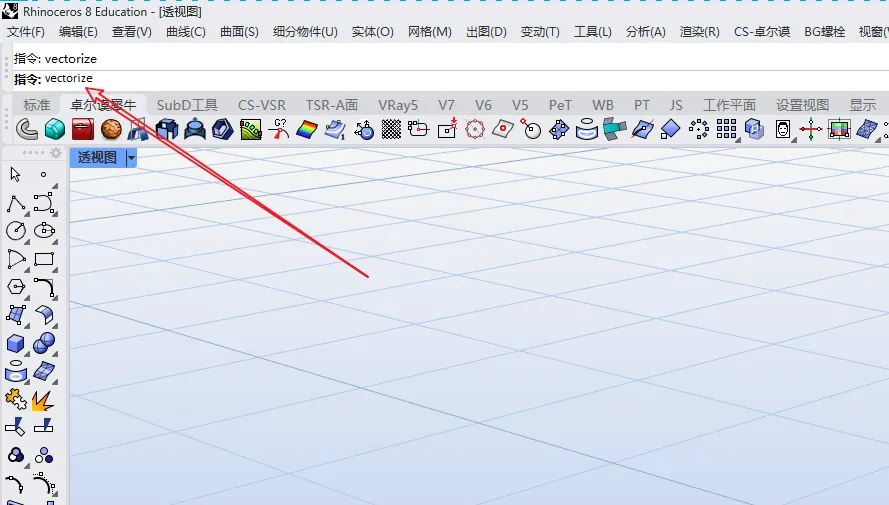
Task: Click the gray curved pipe icon
Action: [27, 129]
